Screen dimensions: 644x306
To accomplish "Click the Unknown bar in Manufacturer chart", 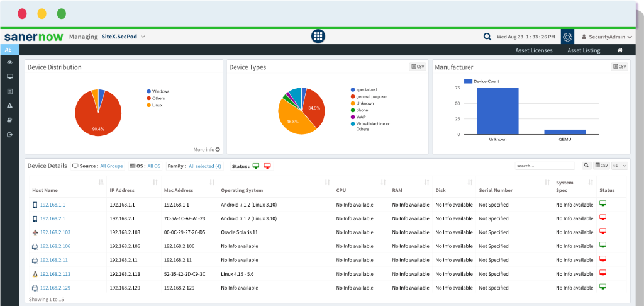I will 497,111.
